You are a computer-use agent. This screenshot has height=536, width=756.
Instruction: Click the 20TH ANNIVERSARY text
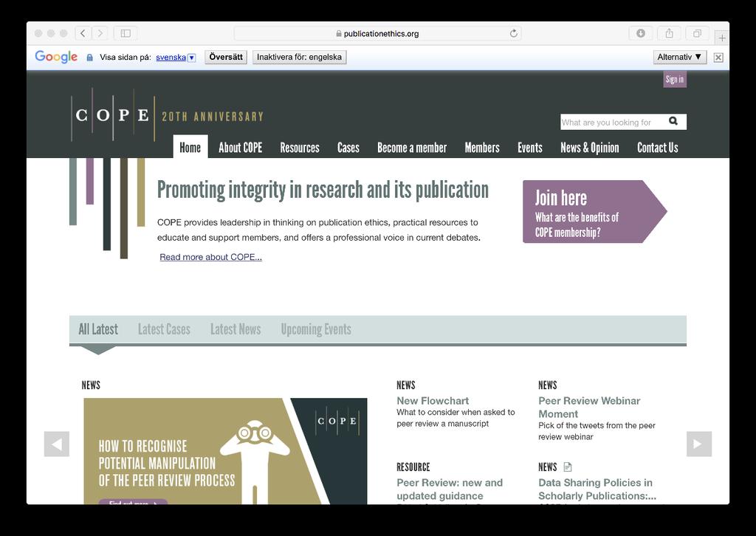(213, 117)
